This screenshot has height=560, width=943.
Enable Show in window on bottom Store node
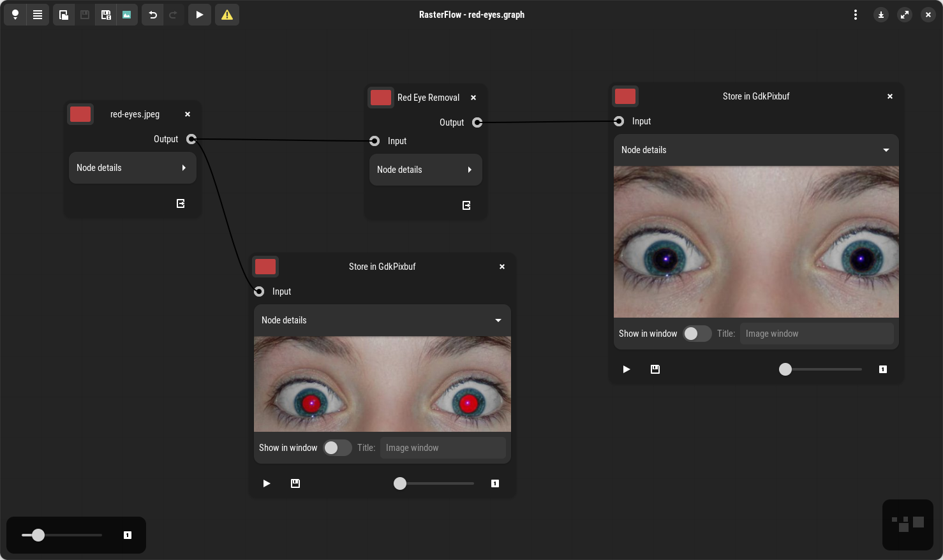(337, 448)
